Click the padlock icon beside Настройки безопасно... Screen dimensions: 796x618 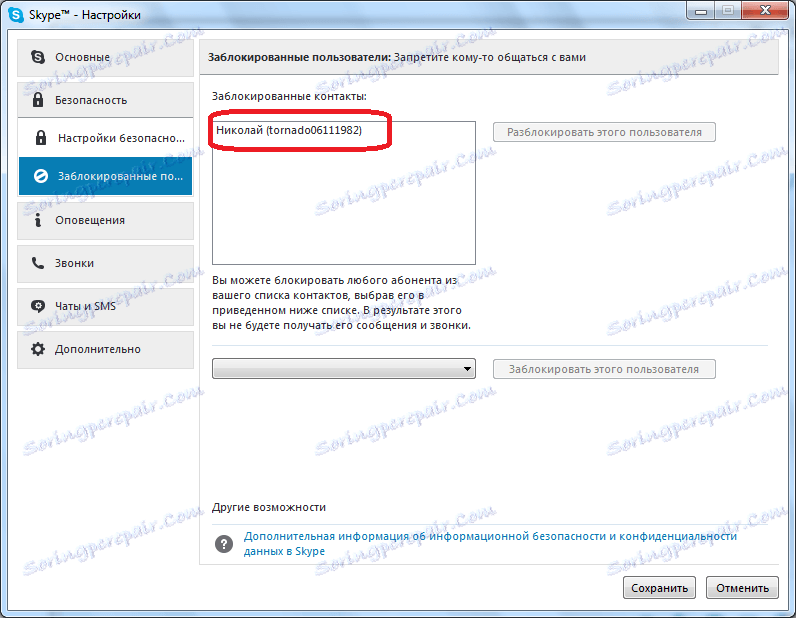click(41, 138)
